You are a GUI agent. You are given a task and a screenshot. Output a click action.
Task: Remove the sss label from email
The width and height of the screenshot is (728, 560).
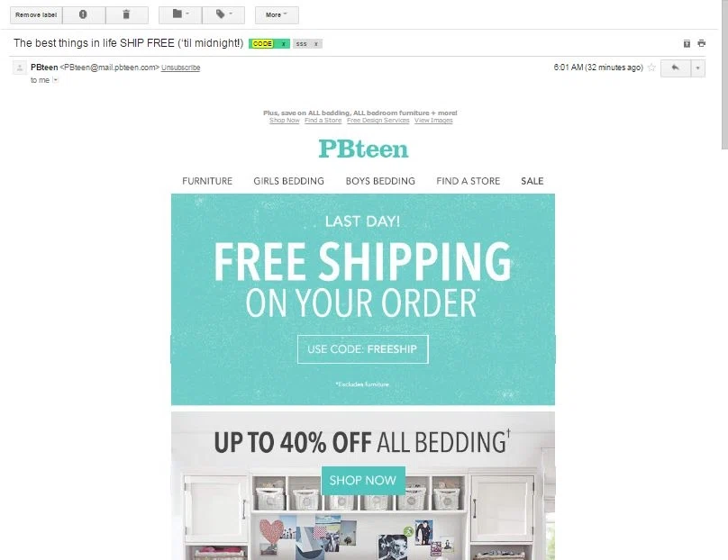coord(316,43)
